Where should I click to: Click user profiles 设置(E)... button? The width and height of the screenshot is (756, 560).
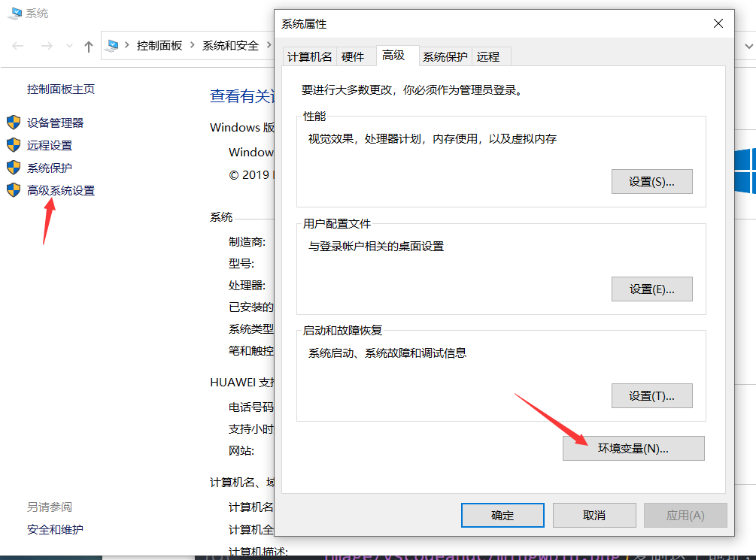[651, 289]
